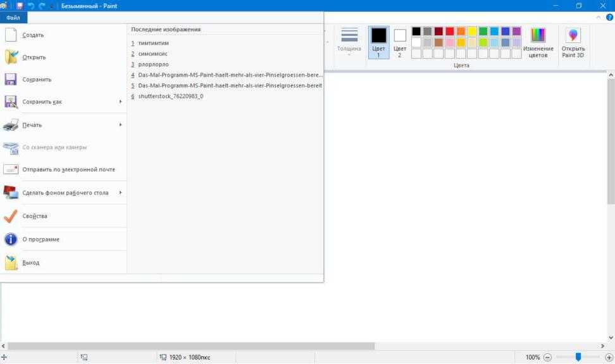Click the zoom in plus button
Viewport: 615px width, 364px height.
(609, 358)
